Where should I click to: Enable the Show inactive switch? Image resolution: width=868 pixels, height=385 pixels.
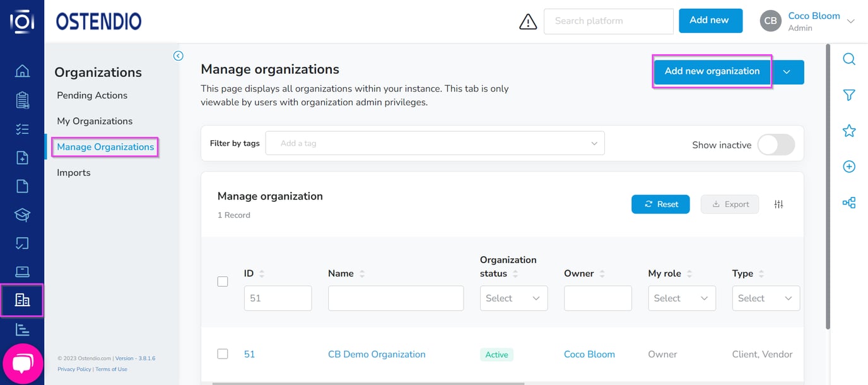(x=776, y=145)
